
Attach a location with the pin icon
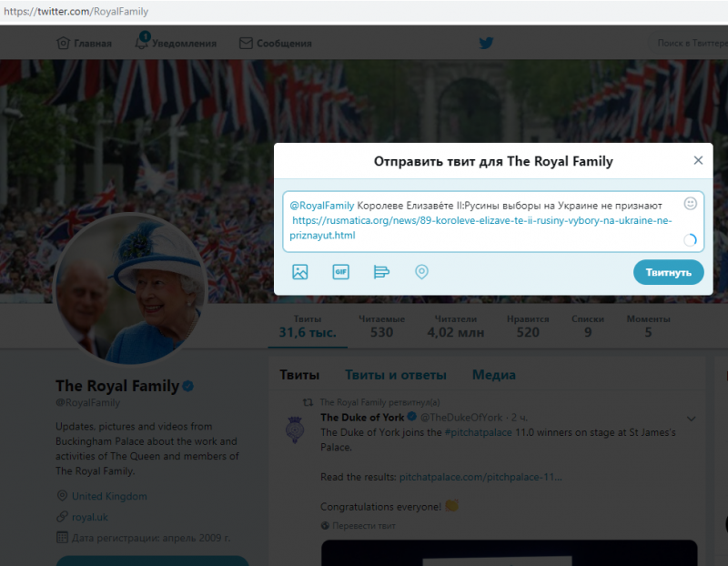421,271
